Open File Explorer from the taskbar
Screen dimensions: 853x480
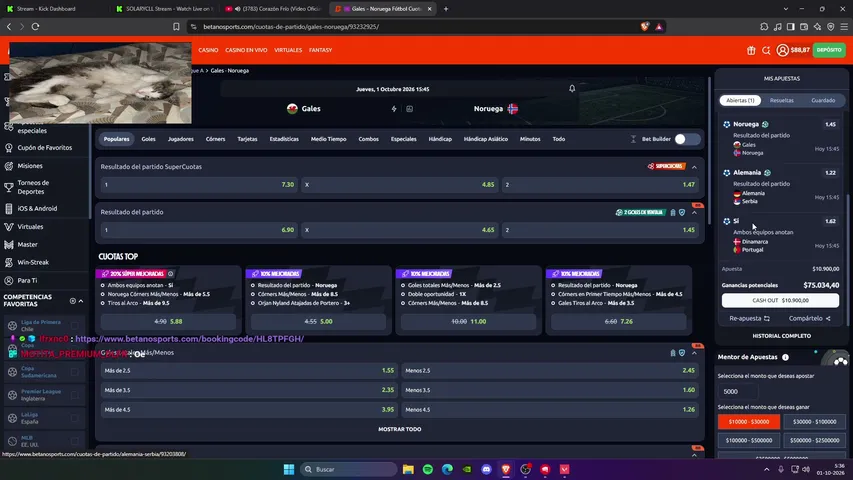click(408, 469)
